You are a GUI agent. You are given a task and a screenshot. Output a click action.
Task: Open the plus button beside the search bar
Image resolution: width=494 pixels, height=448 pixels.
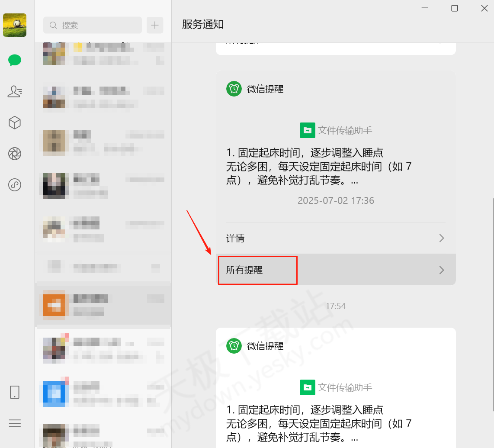[x=154, y=25]
